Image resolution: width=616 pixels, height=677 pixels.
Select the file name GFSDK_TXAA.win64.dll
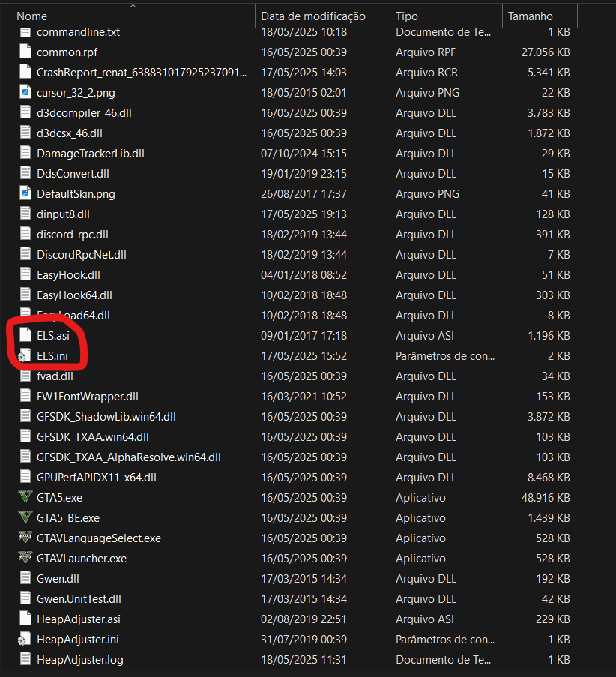coord(92,437)
